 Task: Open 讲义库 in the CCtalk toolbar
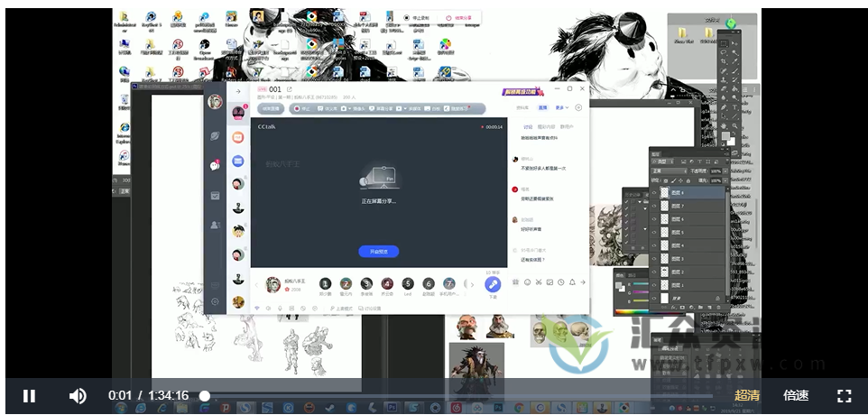[x=328, y=108]
